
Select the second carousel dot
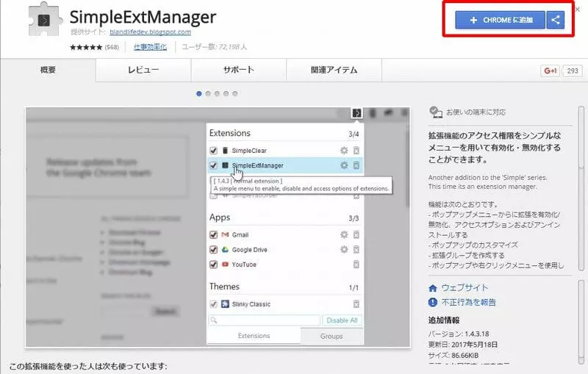tap(208, 94)
